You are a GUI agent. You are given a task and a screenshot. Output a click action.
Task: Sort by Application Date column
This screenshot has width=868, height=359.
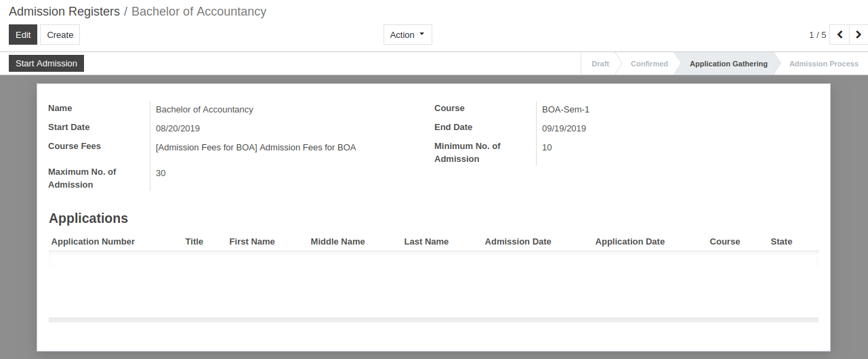tap(629, 242)
